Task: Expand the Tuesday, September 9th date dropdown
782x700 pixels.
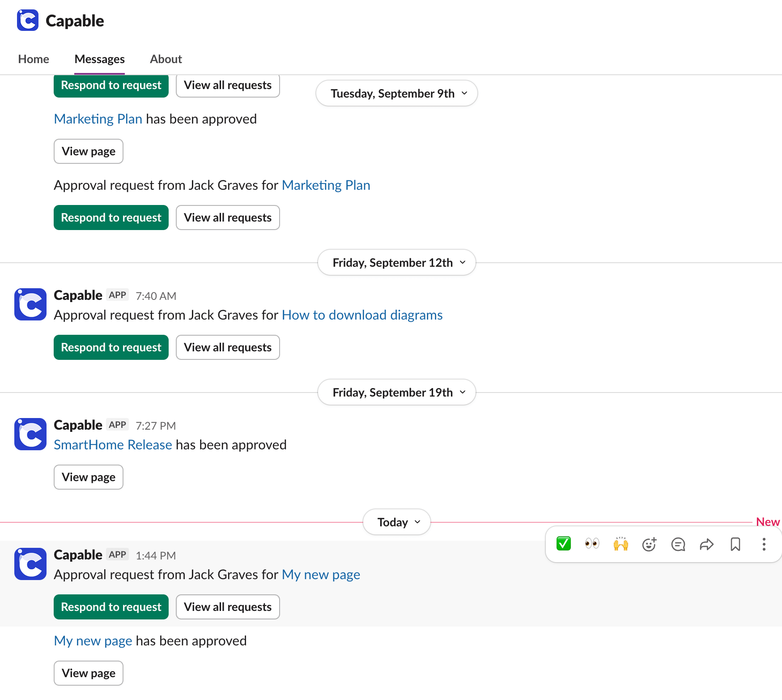Action: coord(396,93)
